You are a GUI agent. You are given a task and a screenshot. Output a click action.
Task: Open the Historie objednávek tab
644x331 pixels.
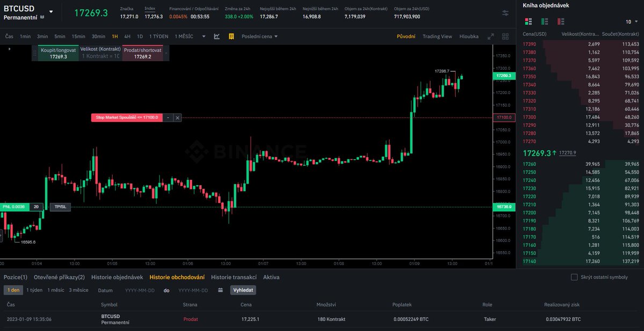tap(117, 277)
